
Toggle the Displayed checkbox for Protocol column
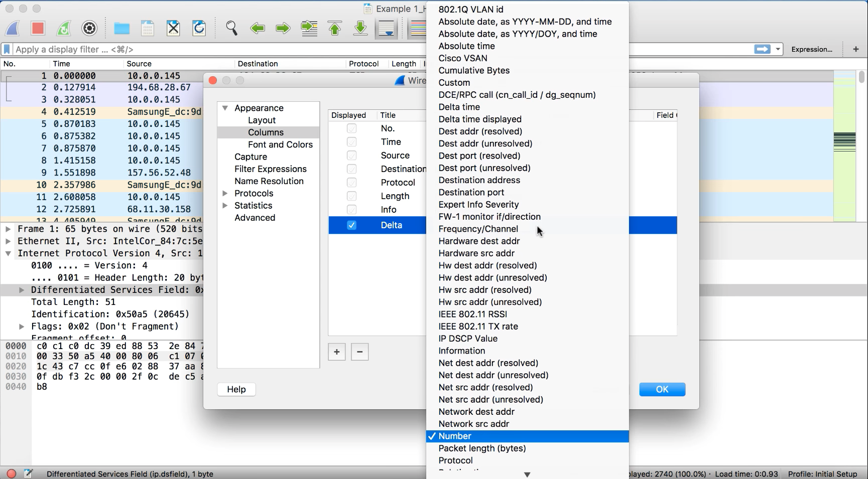pos(352,183)
